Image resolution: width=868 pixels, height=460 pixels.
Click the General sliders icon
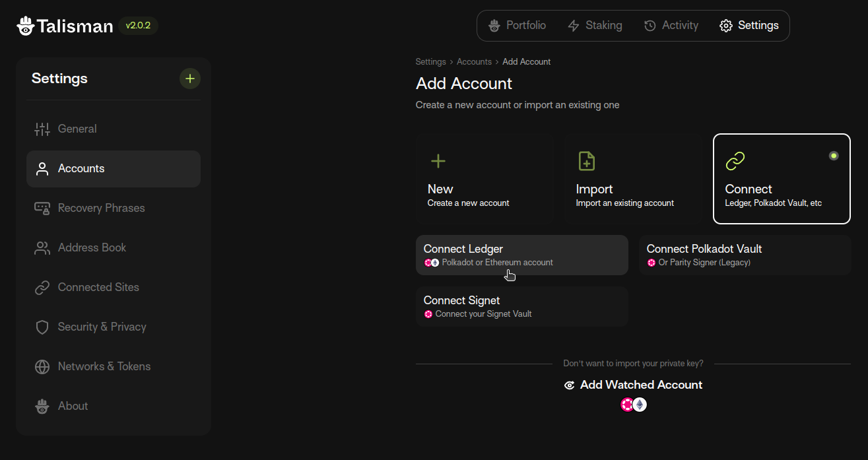pos(42,129)
